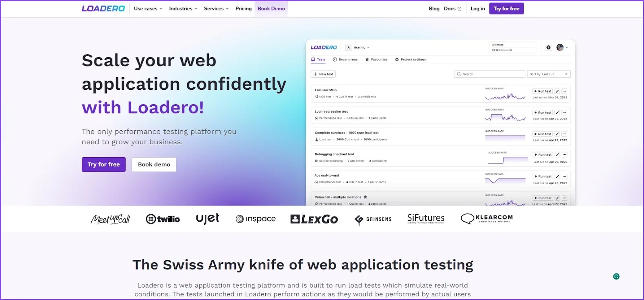Open the Blog link
The width and height of the screenshot is (644, 300).
(434, 8)
